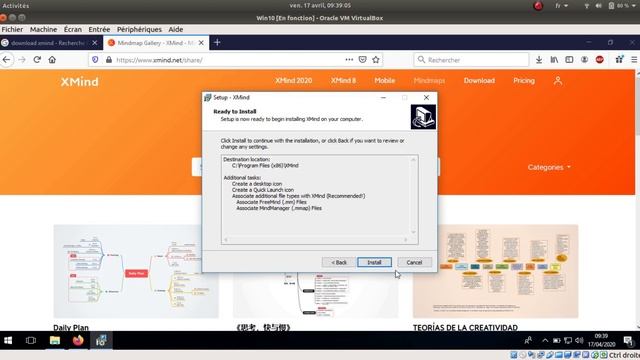
Task: Open the Mindmaps nav link
Action: click(429, 81)
